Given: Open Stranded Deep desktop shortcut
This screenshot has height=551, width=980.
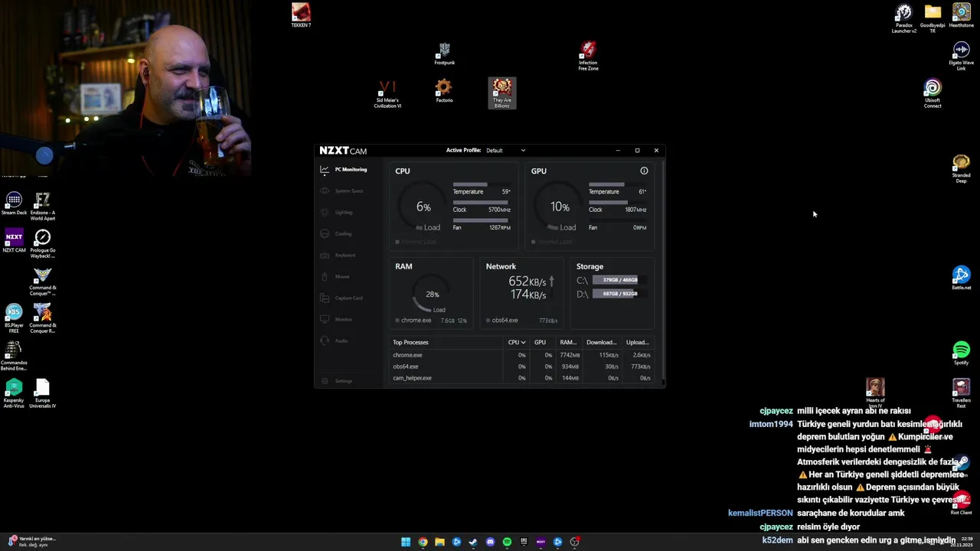Looking at the screenshot, I should tap(962, 169).
